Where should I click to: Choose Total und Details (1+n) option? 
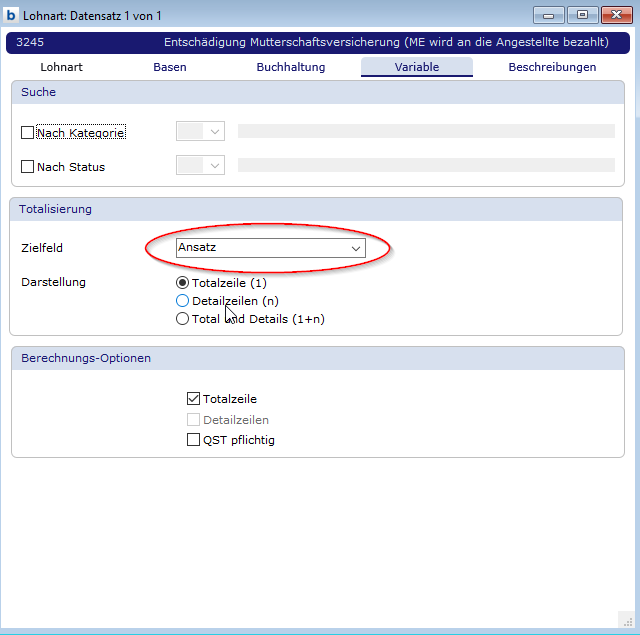click(182, 319)
